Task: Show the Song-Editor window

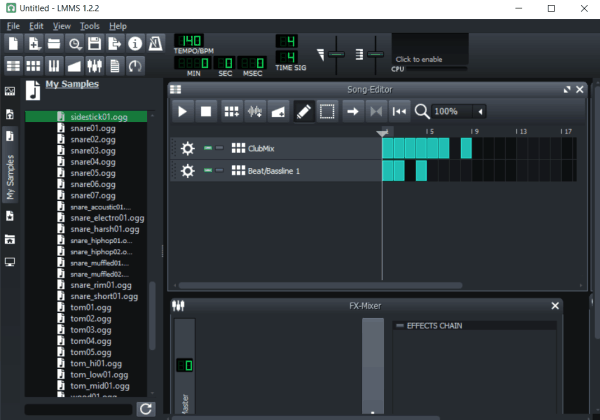Action: (13, 66)
